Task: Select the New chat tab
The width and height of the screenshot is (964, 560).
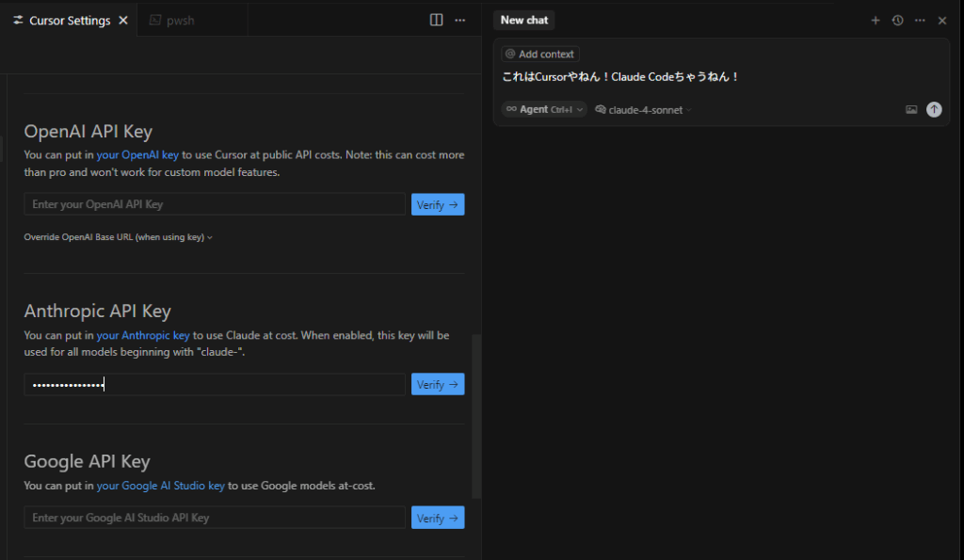Action: pos(523,21)
